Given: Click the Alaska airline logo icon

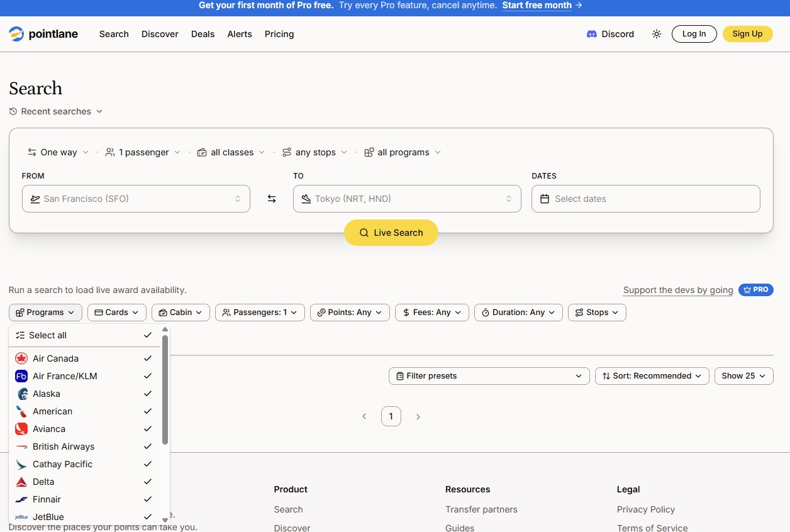Looking at the screenshot, I should [21, 394].
